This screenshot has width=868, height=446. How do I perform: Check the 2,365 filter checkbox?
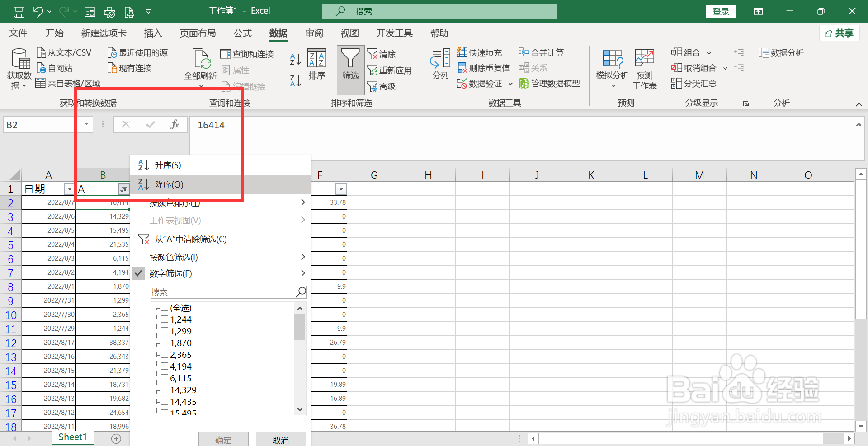pos(165,355)
